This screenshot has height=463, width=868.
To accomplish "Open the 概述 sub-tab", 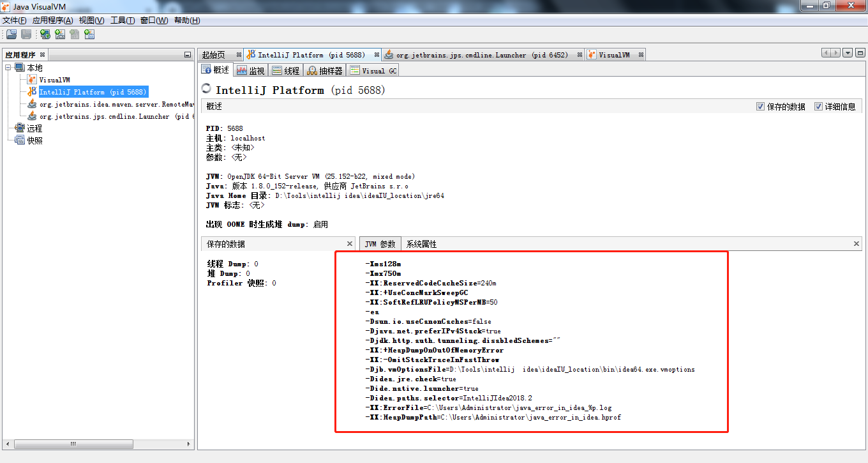I will pos(216,70).
